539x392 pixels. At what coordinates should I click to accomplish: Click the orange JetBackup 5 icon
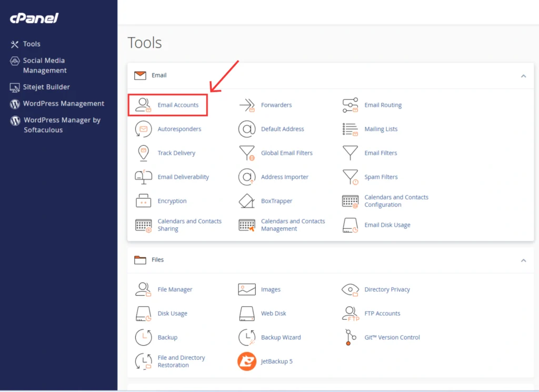(247, 361)
